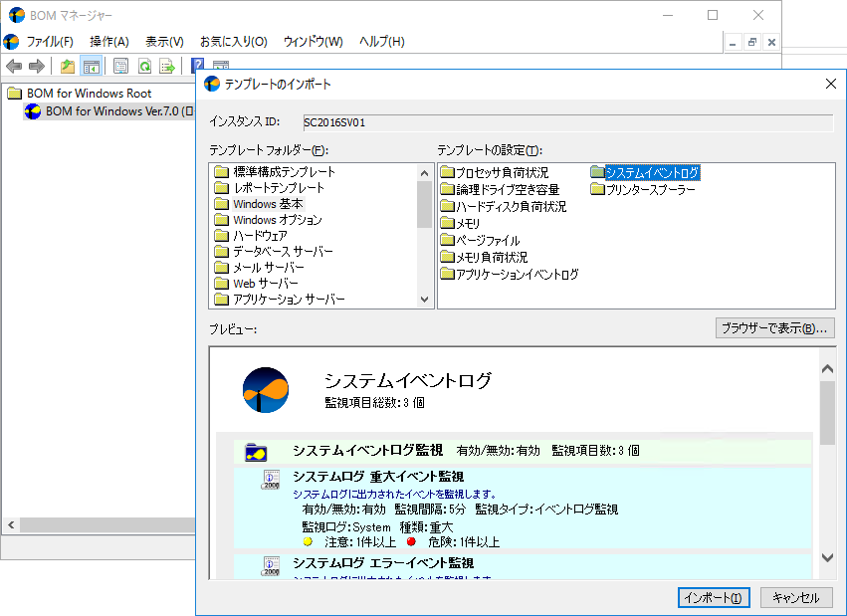
Task: Click the Export List toolbar icon
Action: click(x=167, y=67)
